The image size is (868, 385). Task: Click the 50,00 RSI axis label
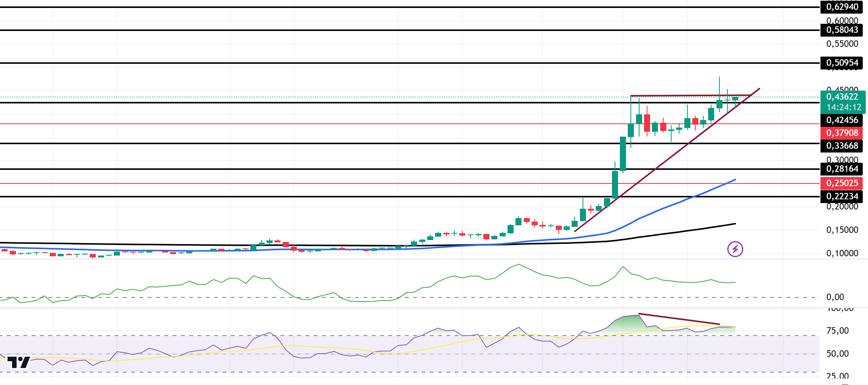(837, 354)
